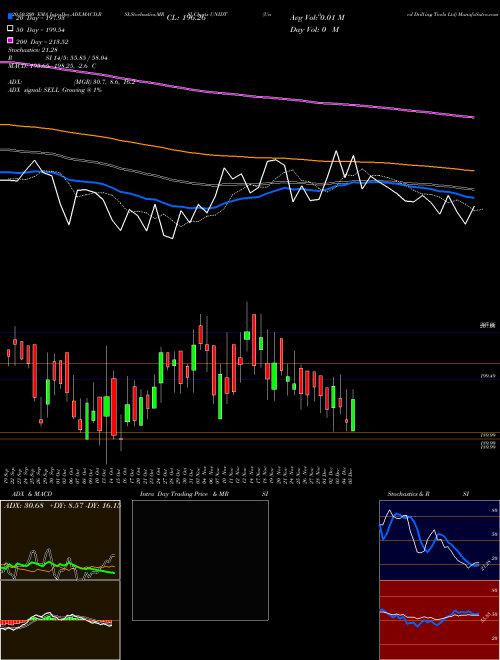This screenshot has width=500, height=660.
Task: Click the 'ADX signal: SELL Growing @ 1%' line
Action: click(x=55, y=90)
